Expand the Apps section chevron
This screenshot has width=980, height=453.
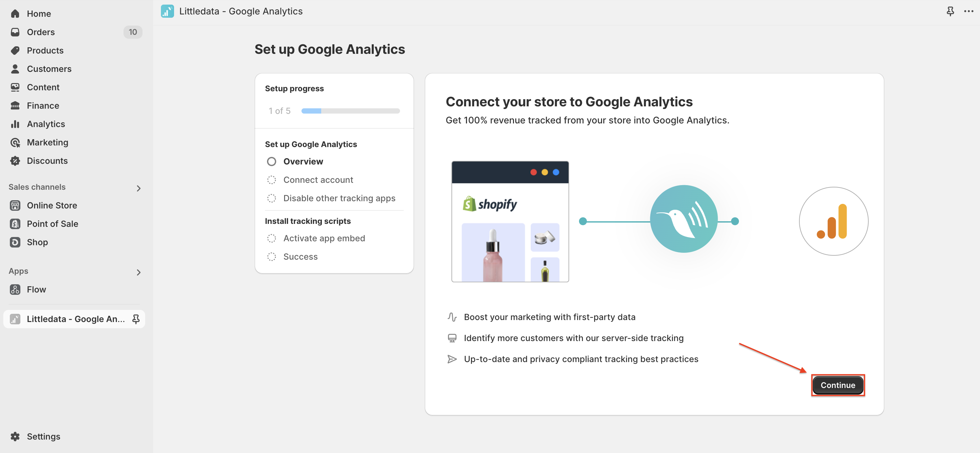pos(139,272)
